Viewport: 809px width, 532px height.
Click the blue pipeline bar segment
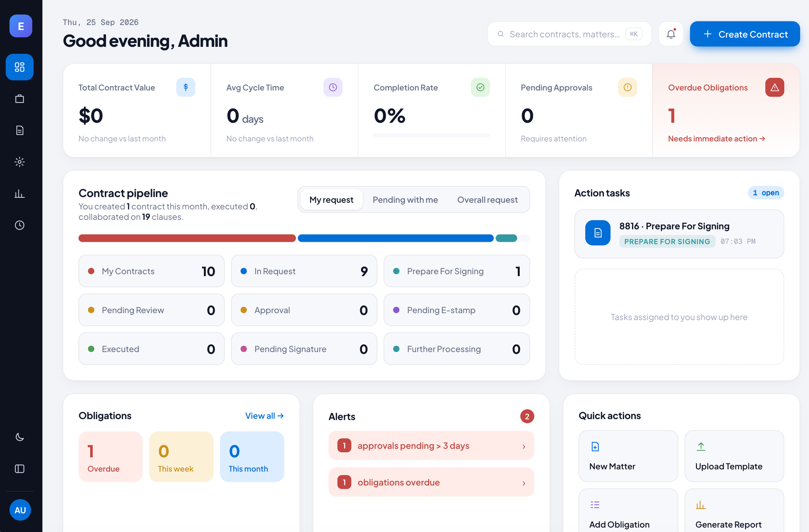click(x=396, y=238)
